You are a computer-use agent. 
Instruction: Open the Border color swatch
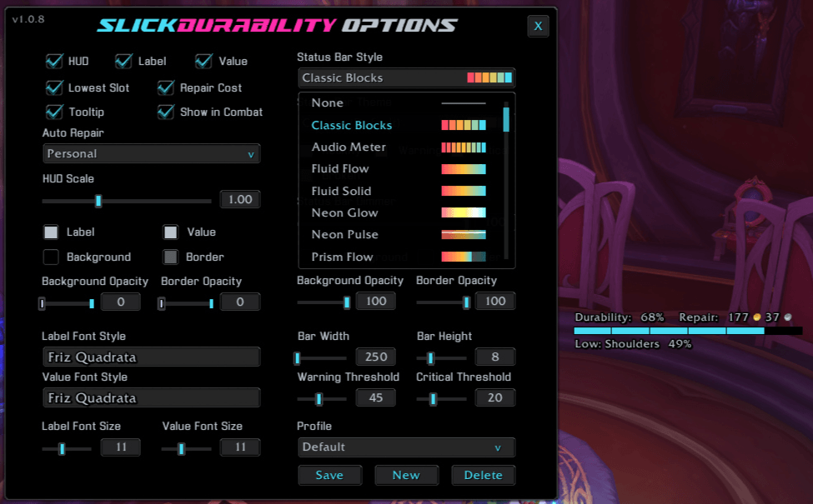tap(171, 257)
